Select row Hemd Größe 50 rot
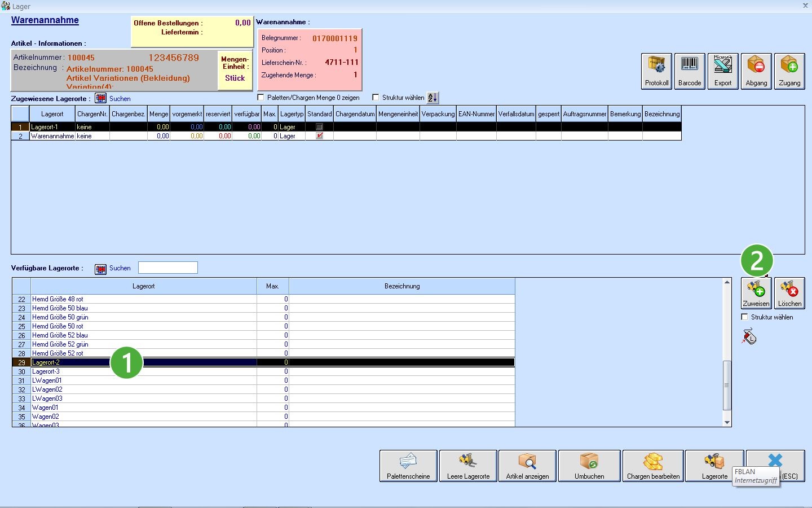This screenshot has height=508, width=812. point(263,326)
